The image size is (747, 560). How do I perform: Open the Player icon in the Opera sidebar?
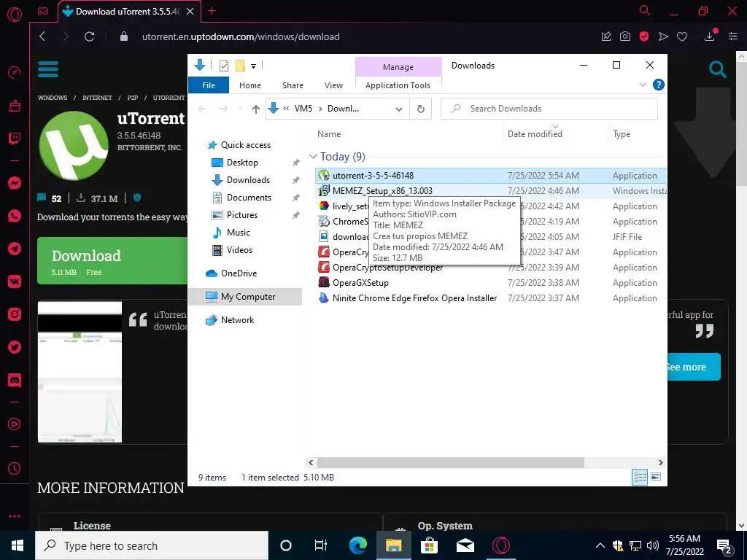click(15, 424)
